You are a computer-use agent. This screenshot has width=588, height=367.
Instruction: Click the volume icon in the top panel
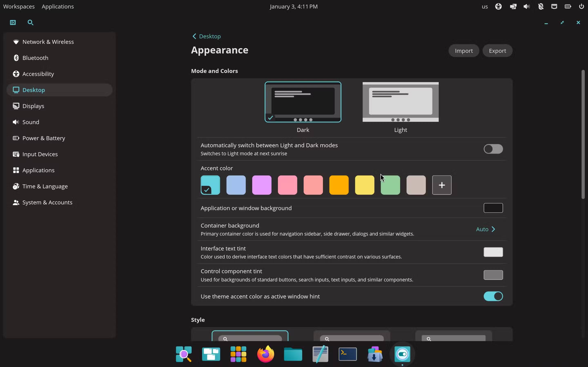click(x=526, y=6)
